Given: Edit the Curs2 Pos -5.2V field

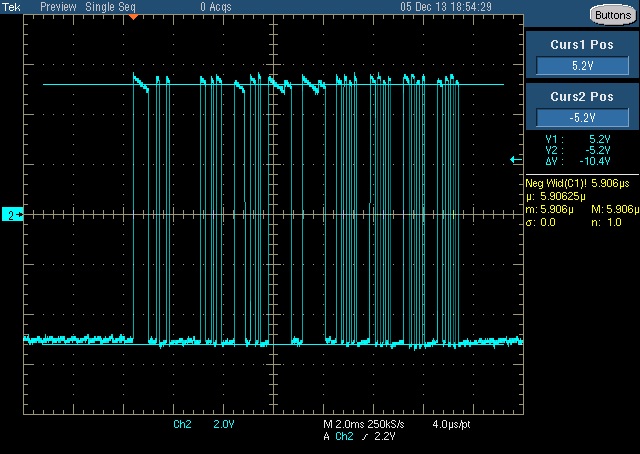Looking at the screenshot, I should 582,118.
